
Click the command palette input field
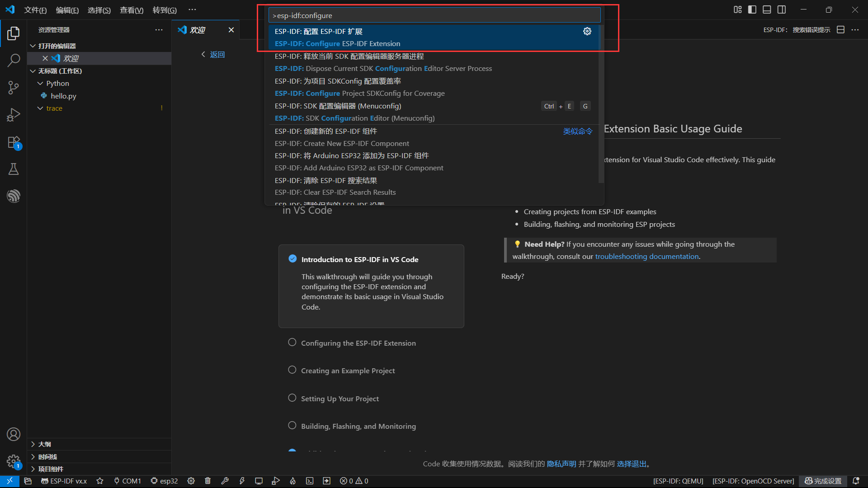(434, 15)
